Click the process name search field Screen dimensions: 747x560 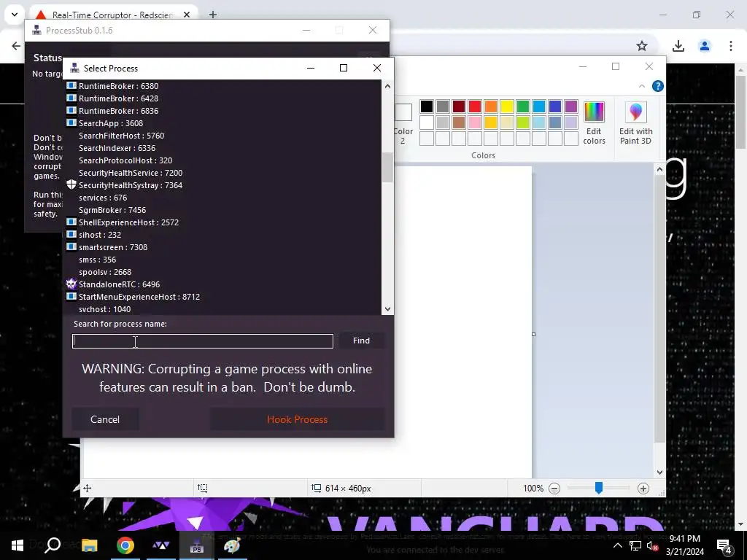(203, 341)
